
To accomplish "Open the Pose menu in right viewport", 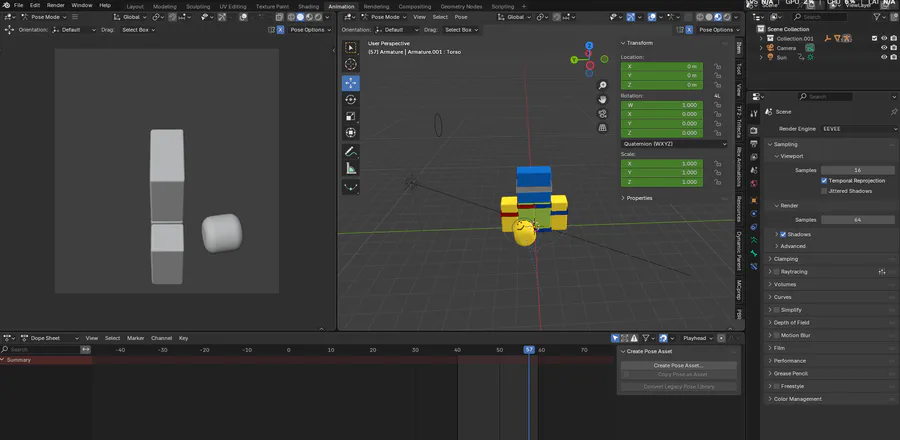I will pyautogui.click(x=461, y=17).
